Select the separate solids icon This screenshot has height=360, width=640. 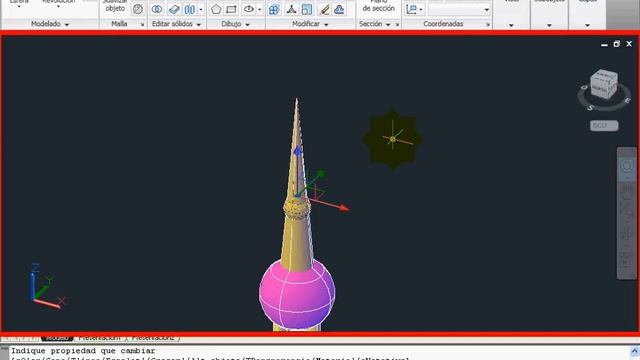tap(190, 9)
